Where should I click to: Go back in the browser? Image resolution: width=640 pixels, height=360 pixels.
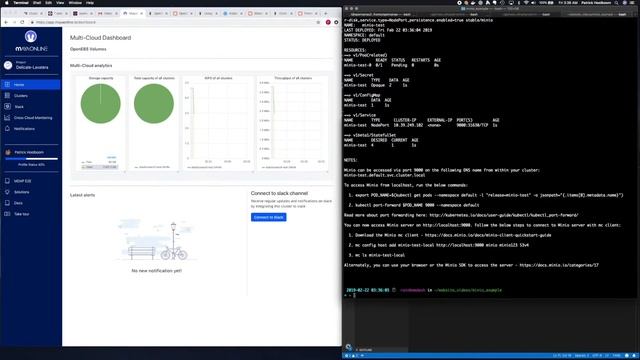pos(6,22)
